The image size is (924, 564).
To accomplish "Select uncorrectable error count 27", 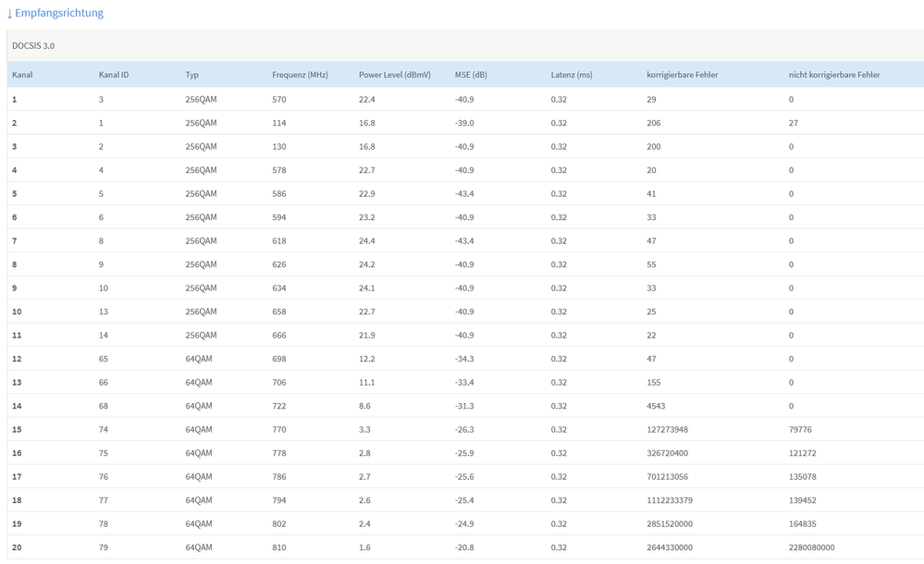I will click(x=794, y=123).
